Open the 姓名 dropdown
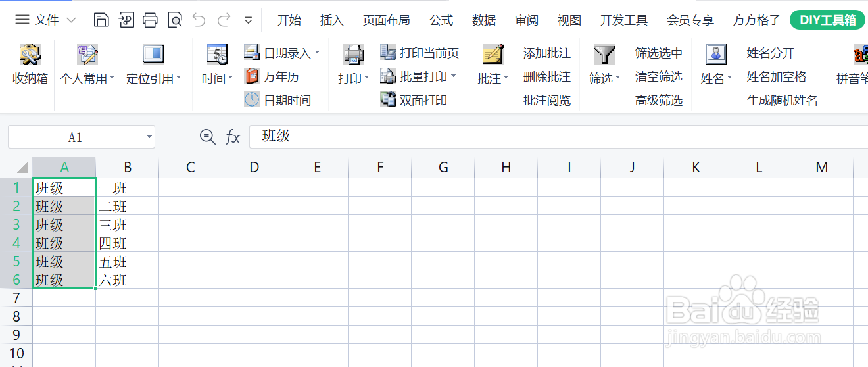 click(717, 66)
